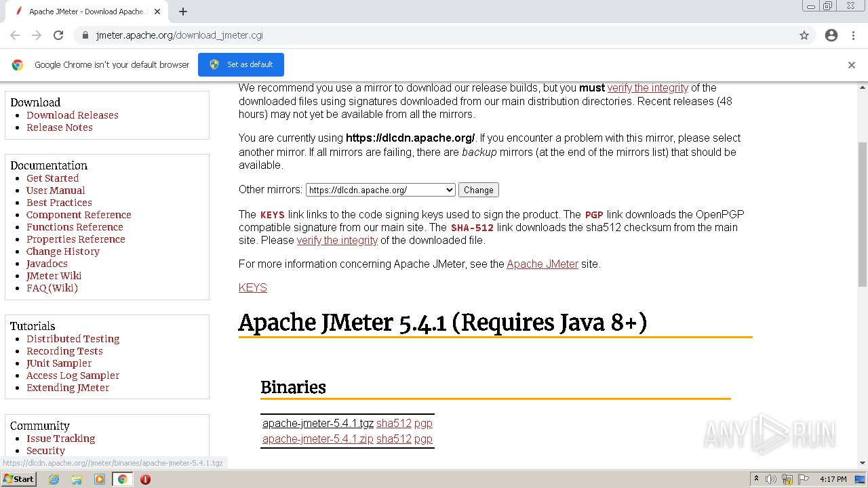Go to Download Releases in sidebar
The width and height of the screenshot is (868, 488).
click(x=73, y=115)
